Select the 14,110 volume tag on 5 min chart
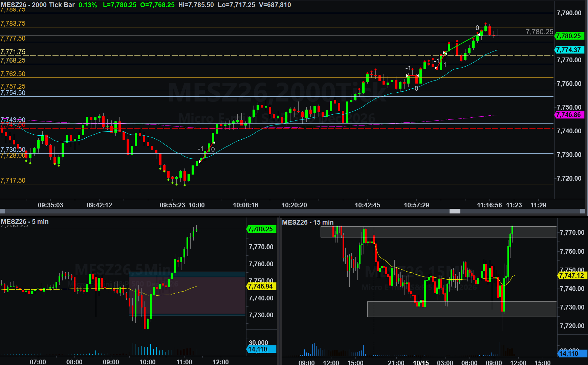The image size is (588, 365). coord(261,349)
